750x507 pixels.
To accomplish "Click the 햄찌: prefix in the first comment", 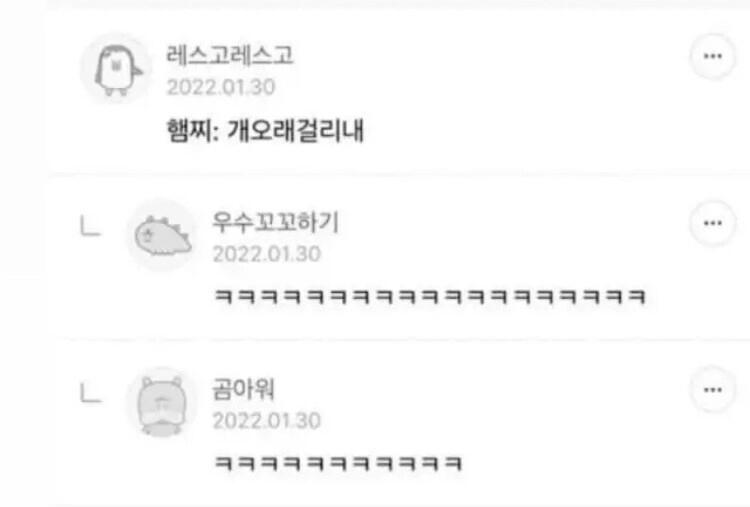I will tap(193, 131).
